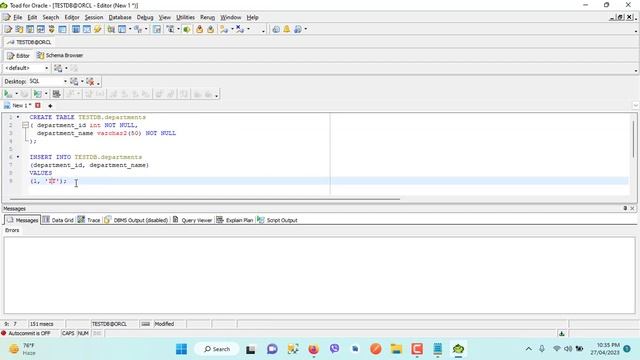Select the TESTDB@ORCL connection tab
The width and height of the screenshot is (640, 360).
coord(29,42)
